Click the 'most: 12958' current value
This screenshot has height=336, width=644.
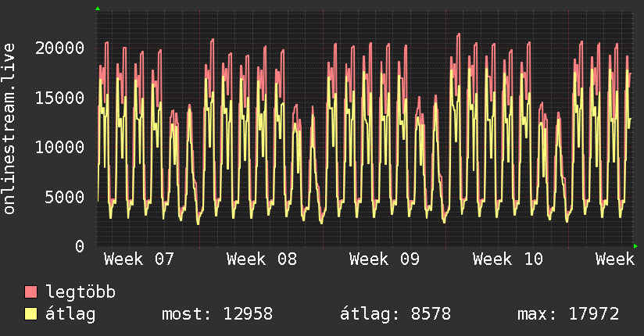[x=216, y=314]
